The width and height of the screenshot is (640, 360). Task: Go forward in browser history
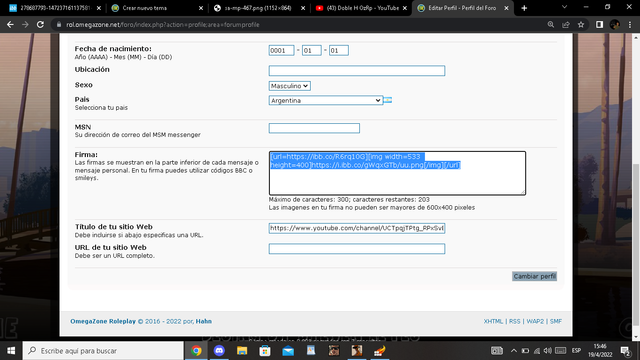coord(25,25)
